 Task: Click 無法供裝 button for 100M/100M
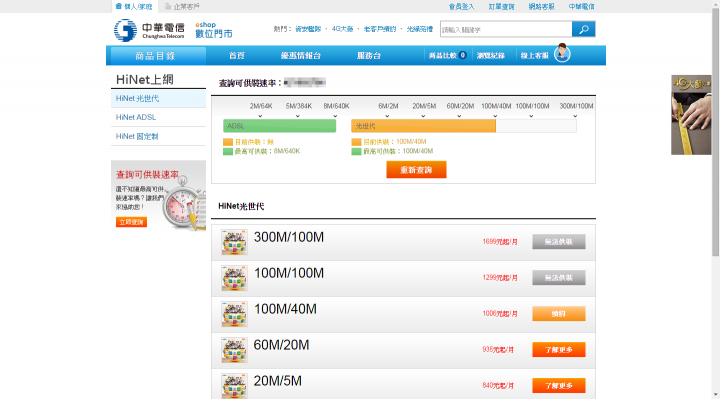point(559,277)
